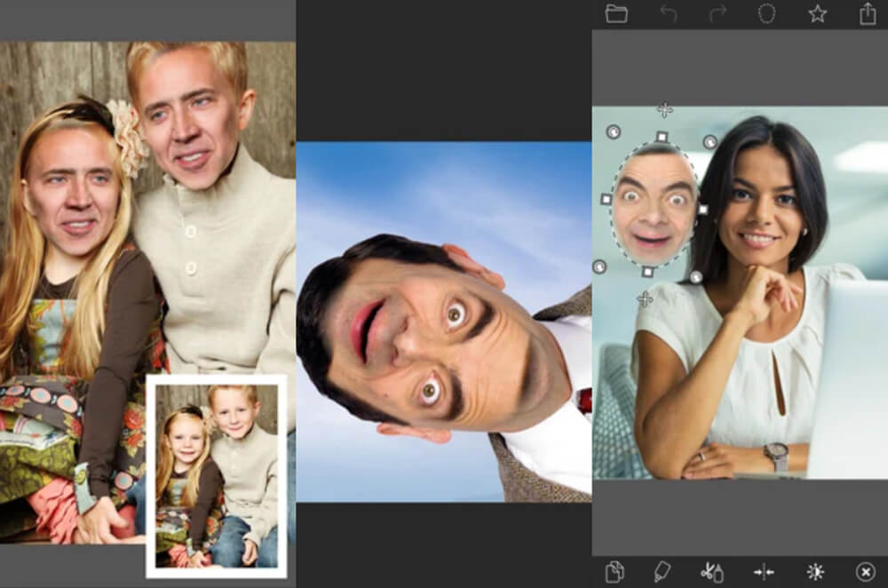Screen dimensions: 888x588
Task: Click the move cross below the face selection
Action: click(645, 298)
